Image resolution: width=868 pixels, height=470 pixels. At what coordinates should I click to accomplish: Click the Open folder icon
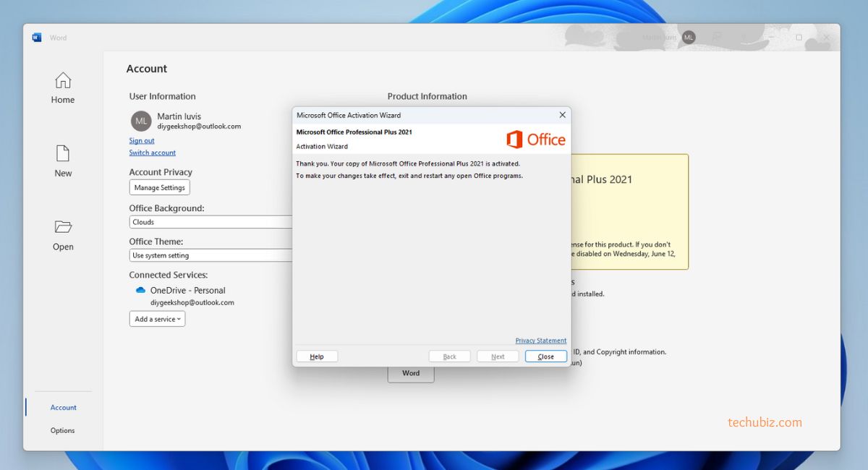[63, 227]
